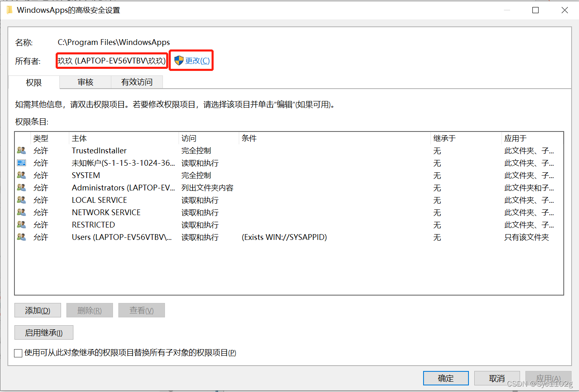Sort by the 类型 column header

click(x=49, y=138)
